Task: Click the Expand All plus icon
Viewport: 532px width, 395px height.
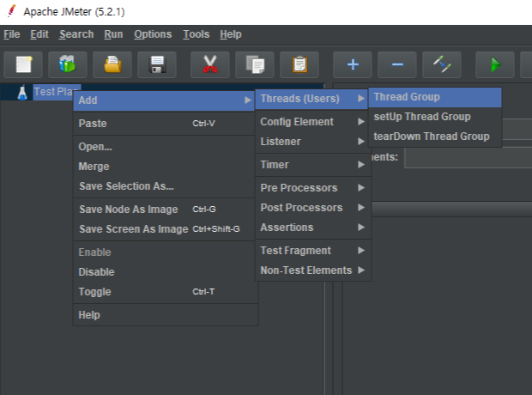Action: 353,64
